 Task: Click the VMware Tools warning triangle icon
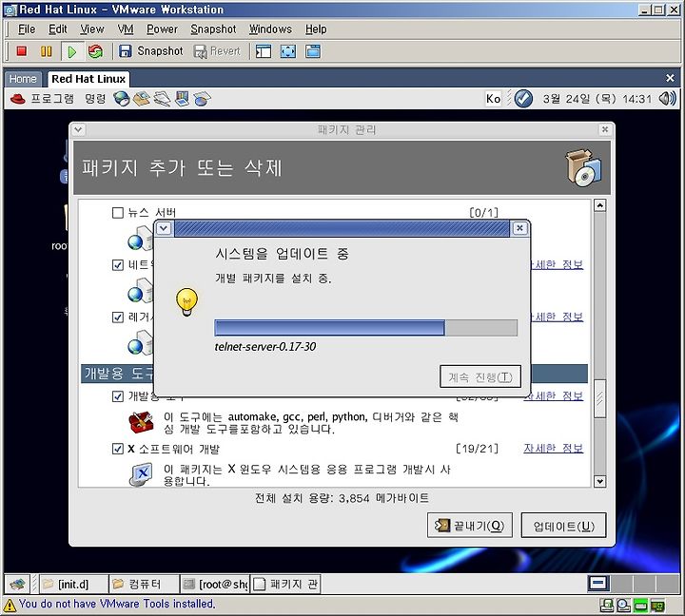[10, 605]
